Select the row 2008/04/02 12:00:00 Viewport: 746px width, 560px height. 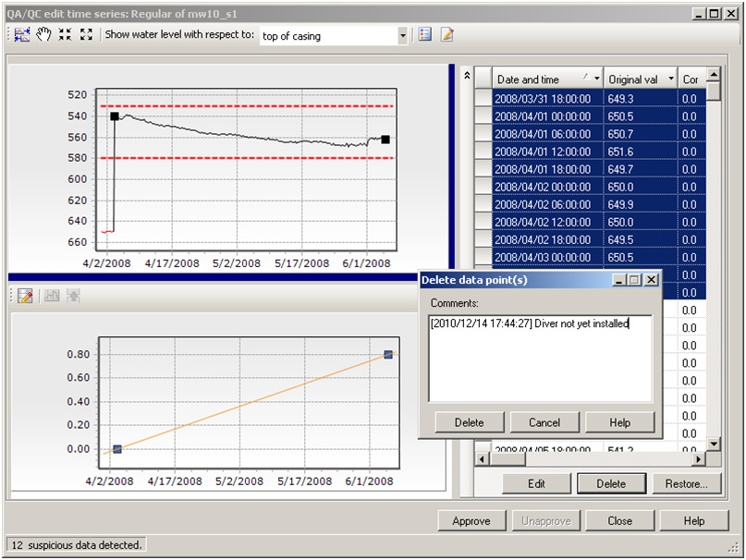pos(591,222)
